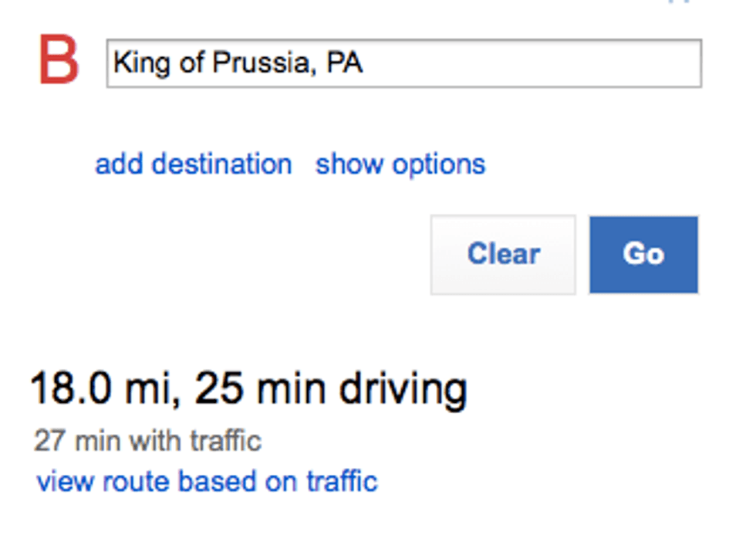Click the add destination link
This screenshot has width=756, height=552.
tap(193, 164)
